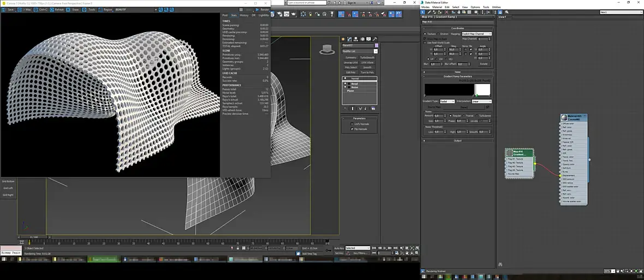The height and width of the screenshot is (280, 644).
Task: Click the Rotate button in Coordinates rollout
Action: coord(484,64)
